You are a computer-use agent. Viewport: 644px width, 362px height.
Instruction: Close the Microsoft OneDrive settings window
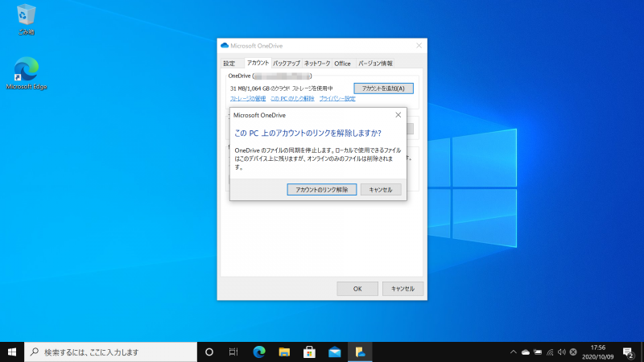pos(419,46)
